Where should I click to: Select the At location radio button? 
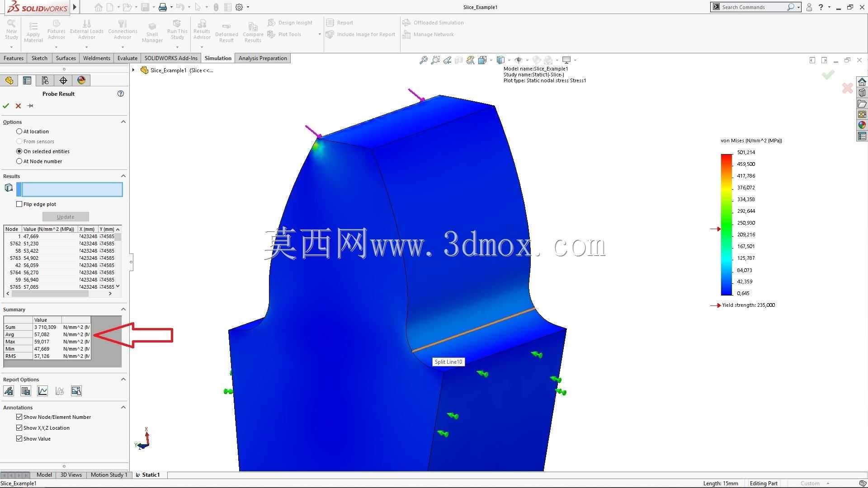19,131
